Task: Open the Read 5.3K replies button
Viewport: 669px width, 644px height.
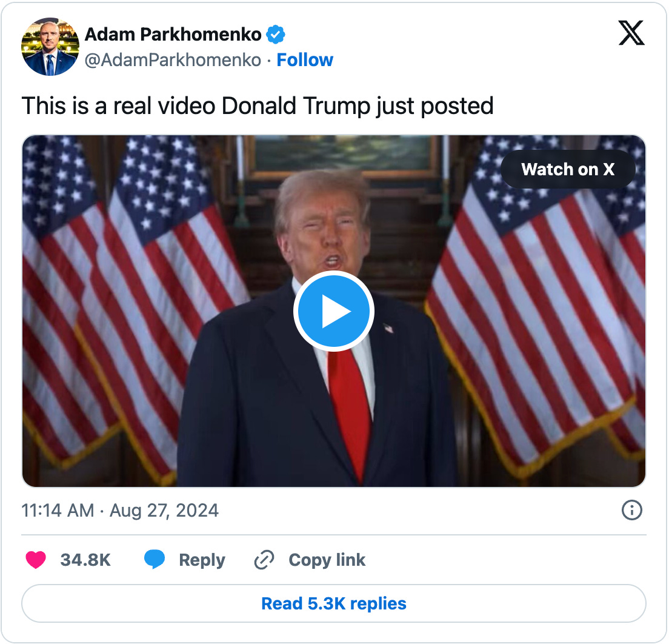Action: click(334, 603)
